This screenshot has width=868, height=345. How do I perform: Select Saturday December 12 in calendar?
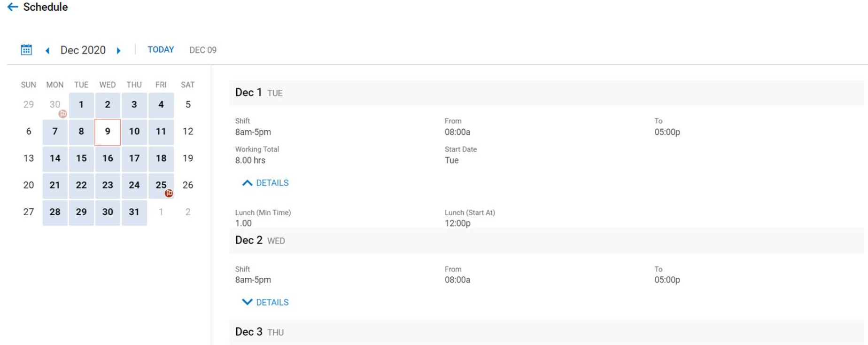188,132
